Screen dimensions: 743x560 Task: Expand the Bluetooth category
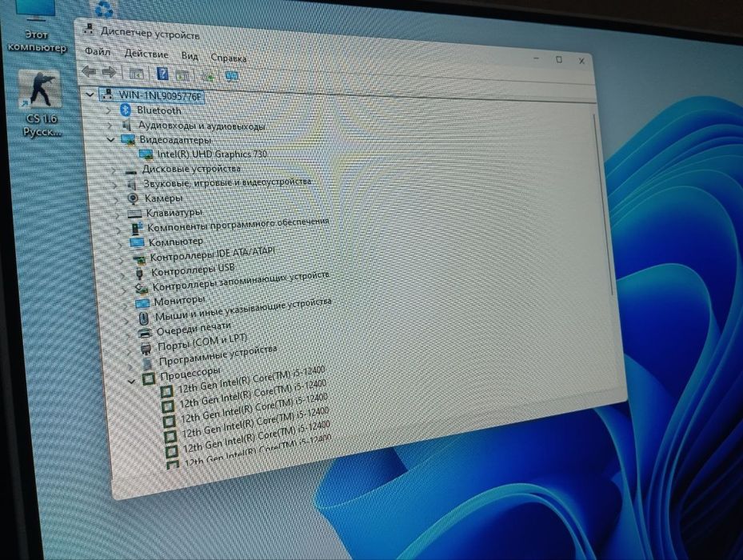[109, 110]
